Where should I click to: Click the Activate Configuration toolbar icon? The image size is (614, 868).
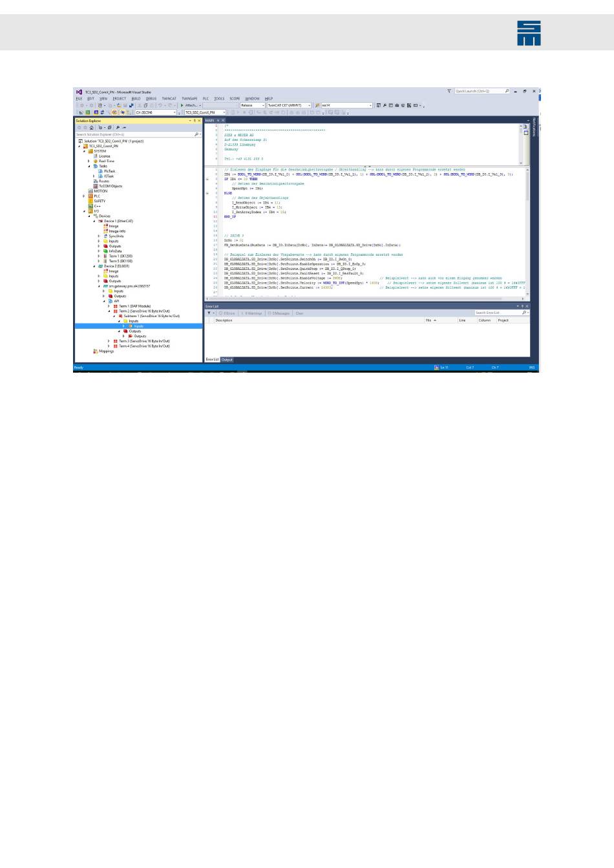coord(81,112)
